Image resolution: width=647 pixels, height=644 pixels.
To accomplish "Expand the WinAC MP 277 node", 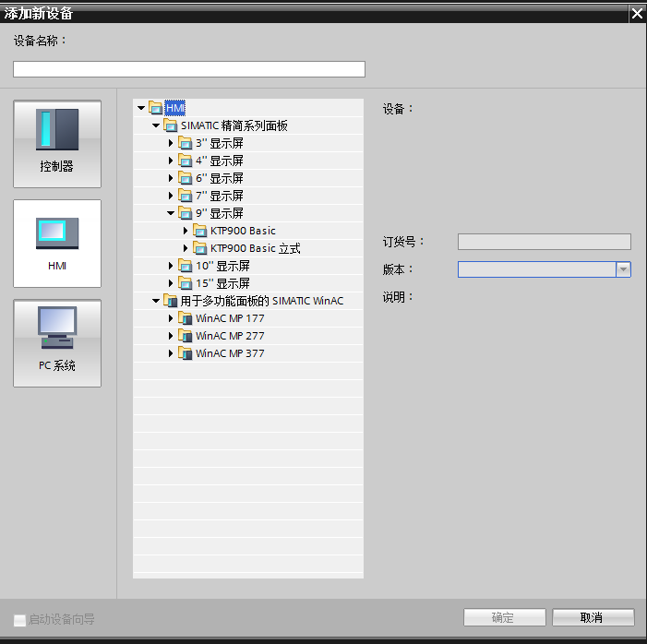I will pyautogui.click(x=171, y=336).
